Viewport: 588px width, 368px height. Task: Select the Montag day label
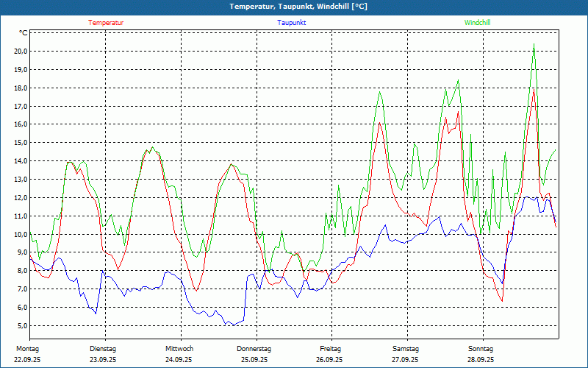coord(27,348)
